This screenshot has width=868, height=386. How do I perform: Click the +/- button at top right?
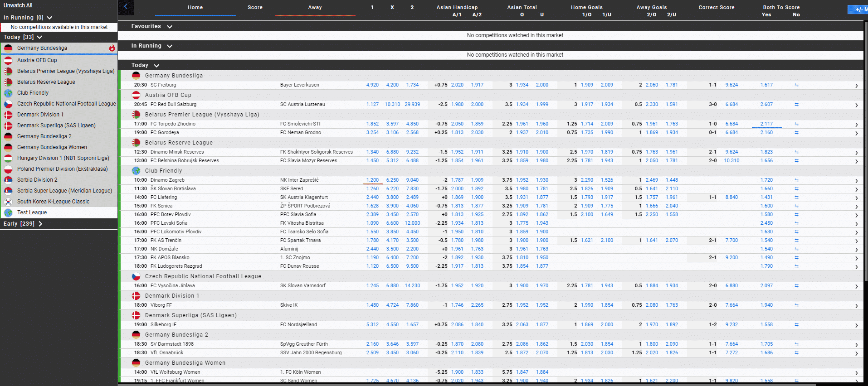(x=858, y=10)
